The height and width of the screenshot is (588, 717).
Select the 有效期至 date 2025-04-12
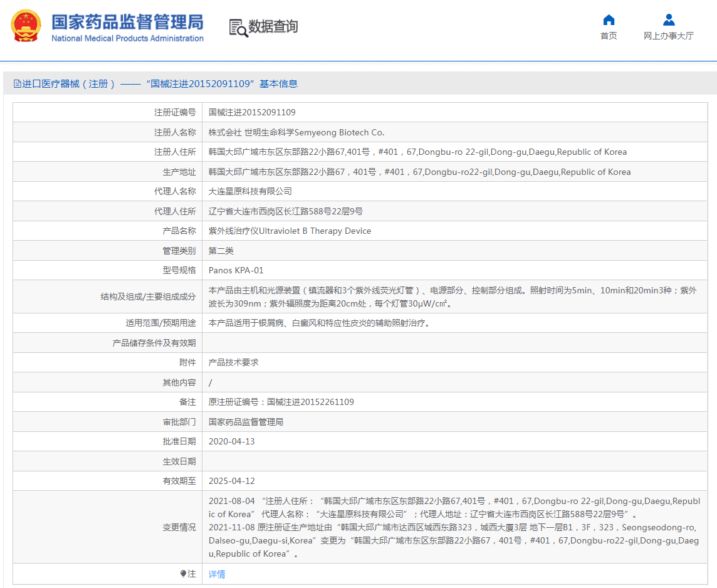click(233, 480)
